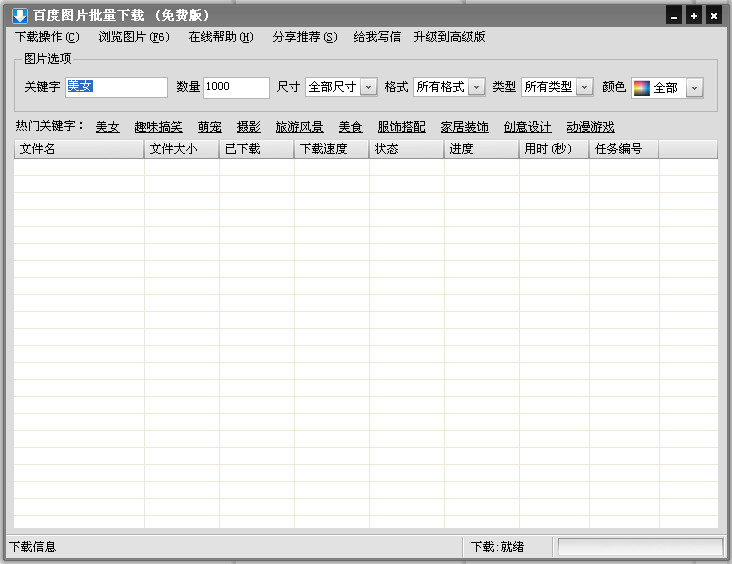Image resolution: width=732 pixels, height=564 pixels.
Task: Click hot keyword link 萌宠
Action: 210,127
